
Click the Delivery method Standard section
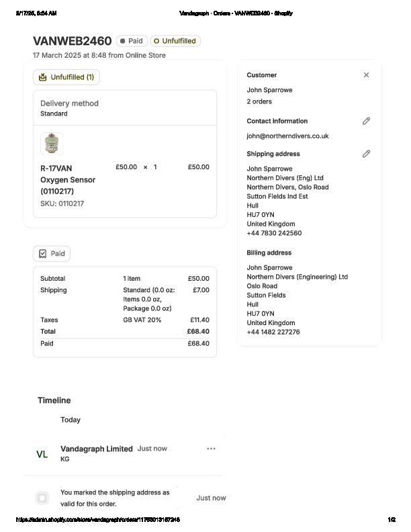coord(69,107)
